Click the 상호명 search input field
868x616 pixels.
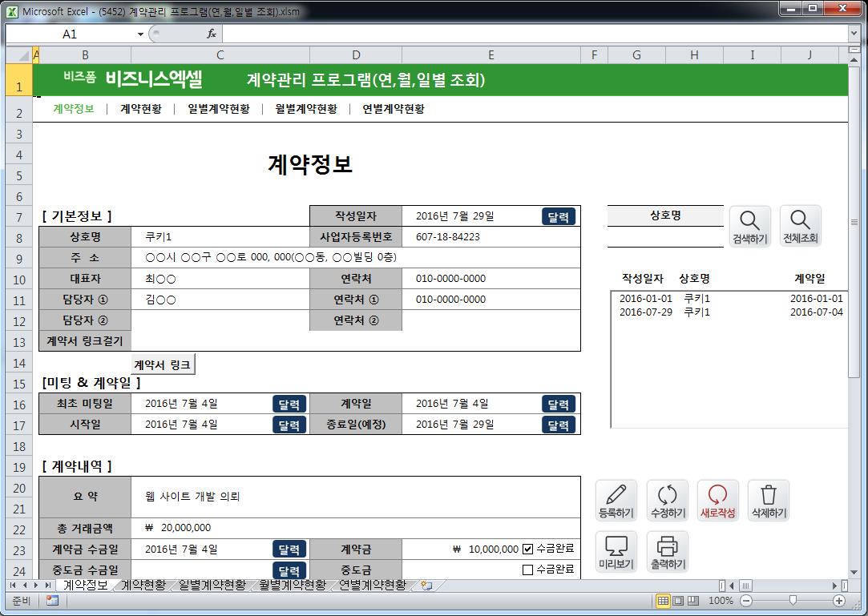(x=665, y=237)
